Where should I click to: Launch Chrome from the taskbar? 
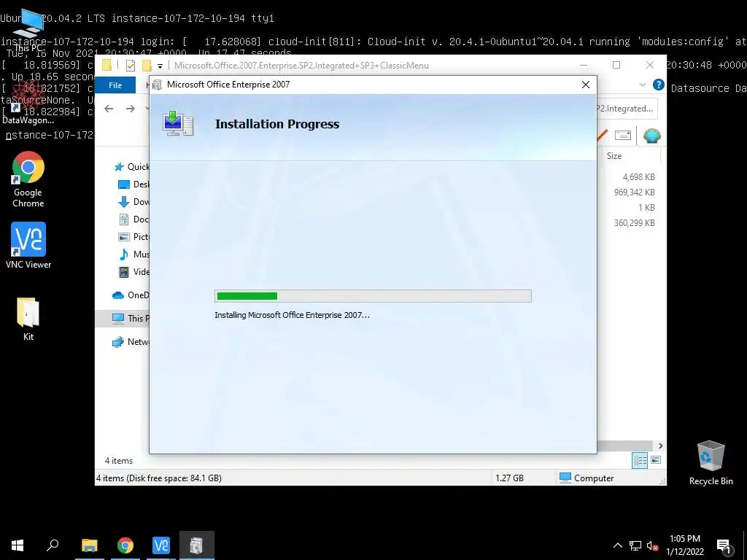click(x=125, y=545)
